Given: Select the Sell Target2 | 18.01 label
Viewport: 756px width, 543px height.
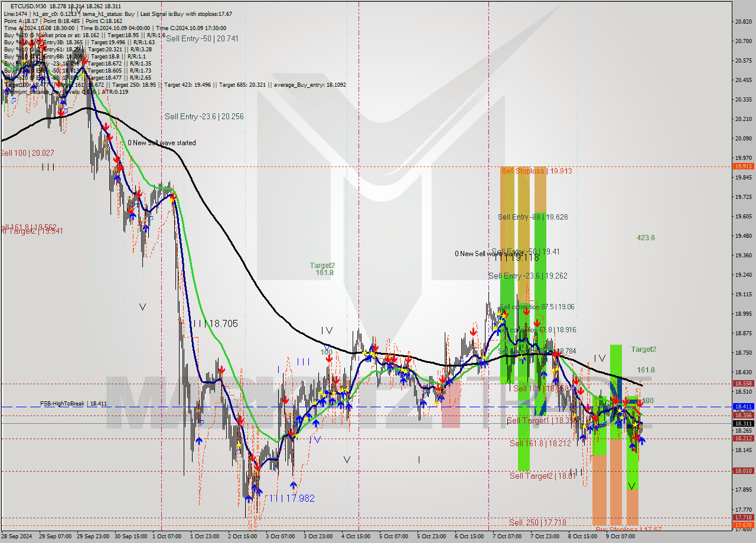Looking at the screenshot, I should (x=542, y=475).
